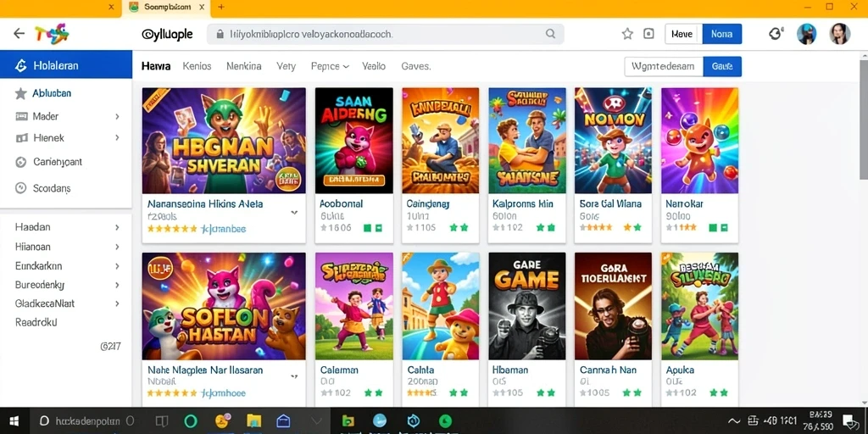Click the Holaleran header icon
Image resolution: width=868 pixels, height=434 pixels.
coord(20,66)
